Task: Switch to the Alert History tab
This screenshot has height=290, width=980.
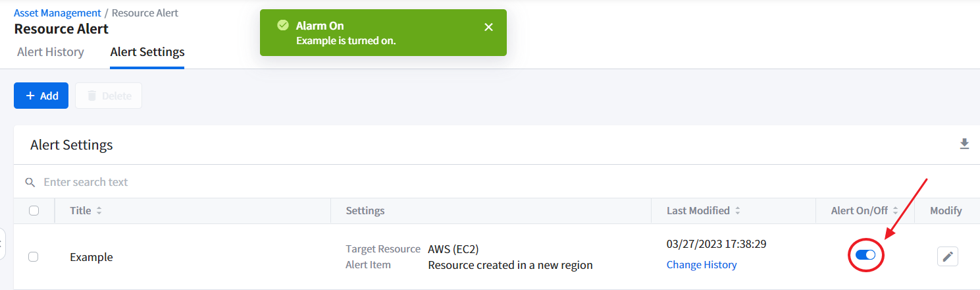Action: click(x=51, y=52)
